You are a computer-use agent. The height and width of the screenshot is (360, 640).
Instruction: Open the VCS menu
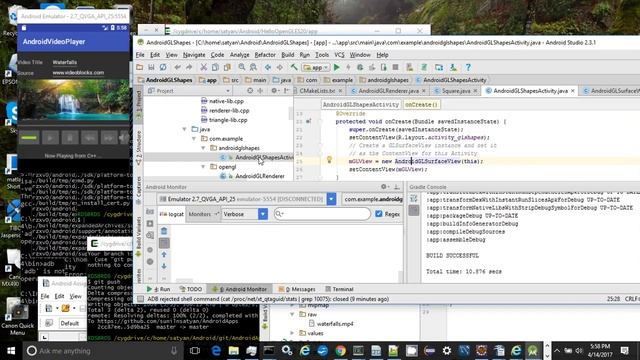[x=339, y=55]
